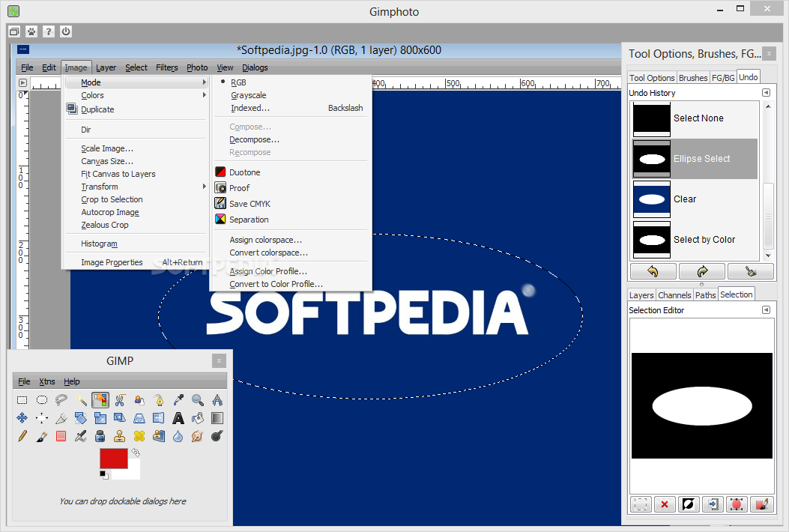This screenshot has width=789, height=532.
Task: Select the Airbrush tool
Action: [x=80, y=436]
